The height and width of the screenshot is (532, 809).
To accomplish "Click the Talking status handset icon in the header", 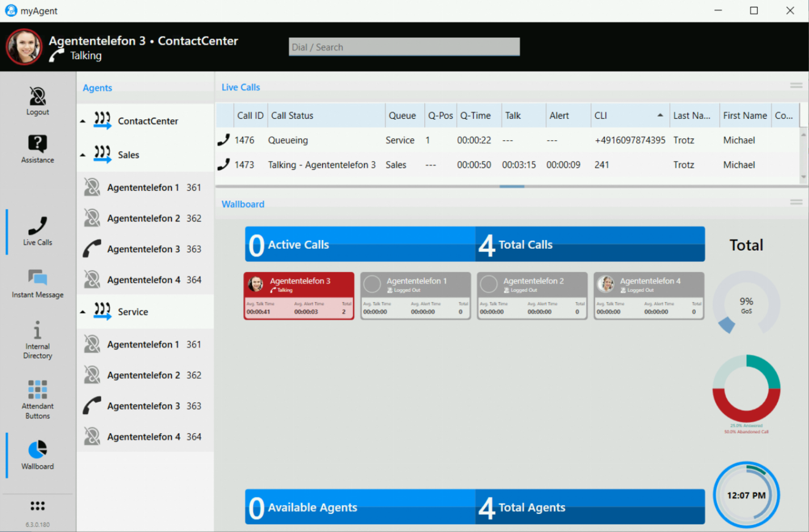I will 57,56.
